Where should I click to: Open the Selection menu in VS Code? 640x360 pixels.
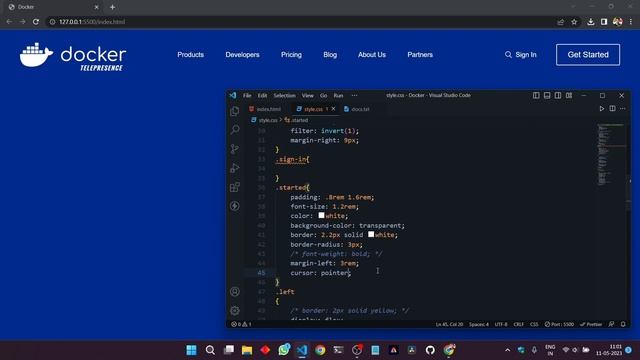pyautogui.click(x=284, y=96)
